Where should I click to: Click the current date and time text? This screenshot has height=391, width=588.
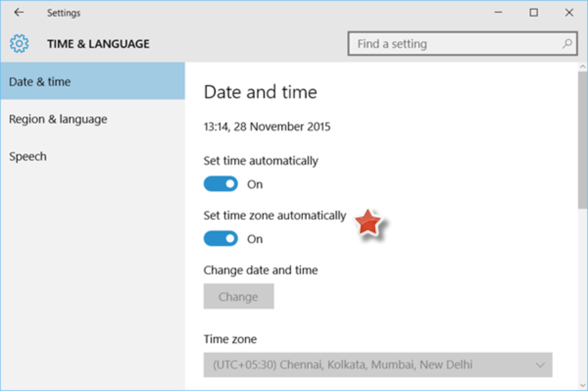(267, 127)
